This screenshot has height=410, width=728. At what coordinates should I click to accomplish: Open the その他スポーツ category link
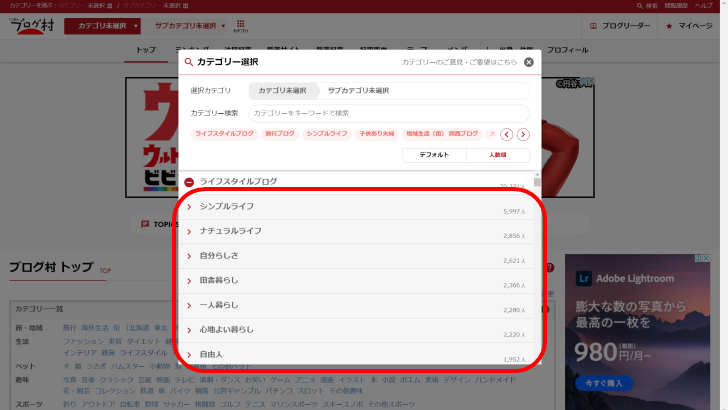(x=391, y=404)
